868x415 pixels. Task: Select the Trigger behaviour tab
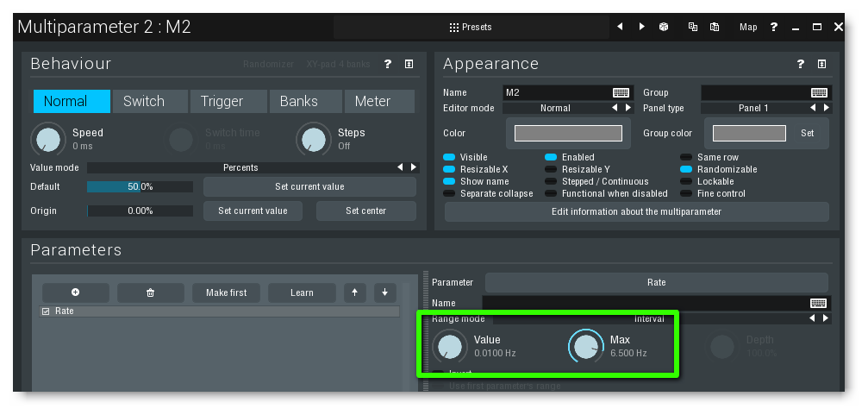(228, 102)
